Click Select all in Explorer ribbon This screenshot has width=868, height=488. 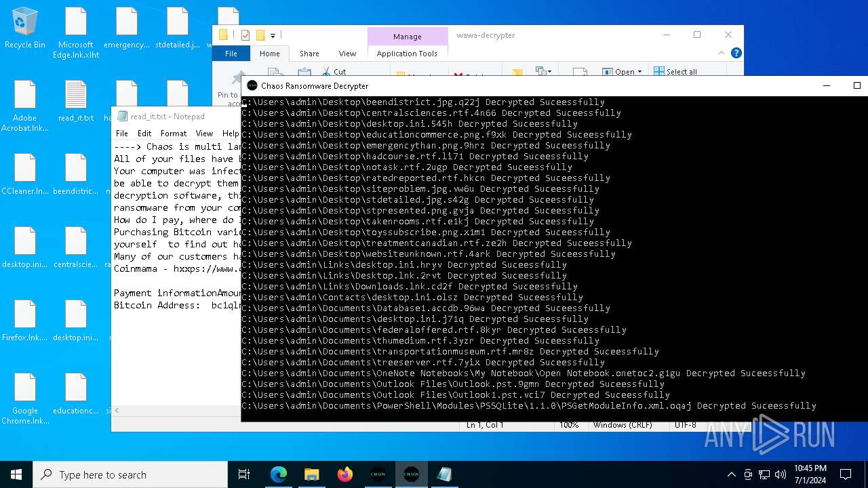click(x=675, y=71)
